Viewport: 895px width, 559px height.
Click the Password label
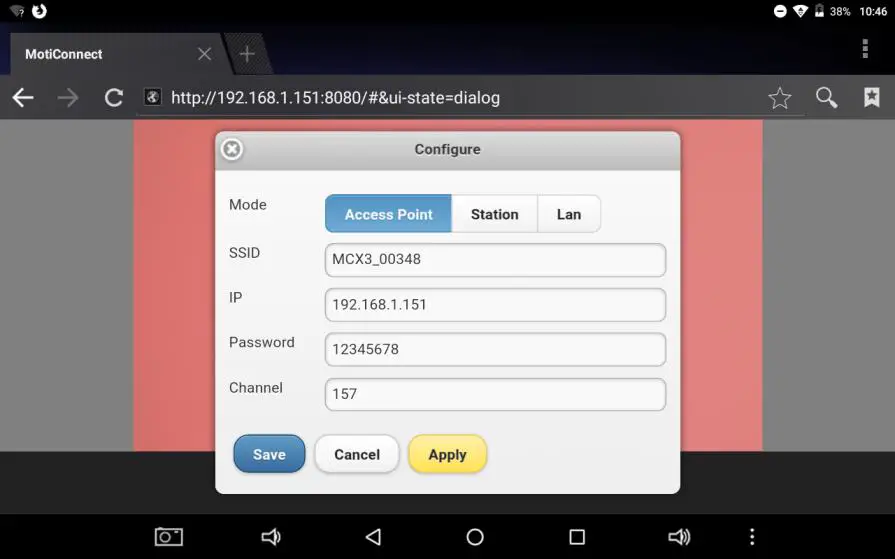[x=262, y=342]
